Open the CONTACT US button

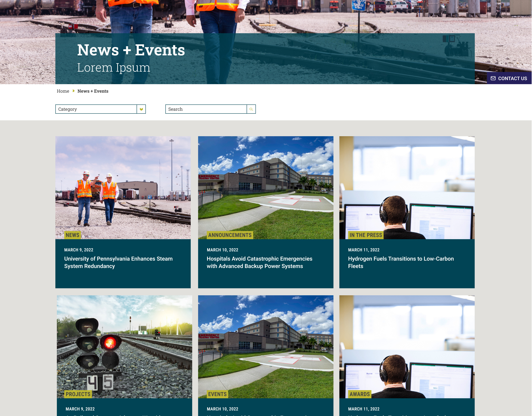pos(509,78)
